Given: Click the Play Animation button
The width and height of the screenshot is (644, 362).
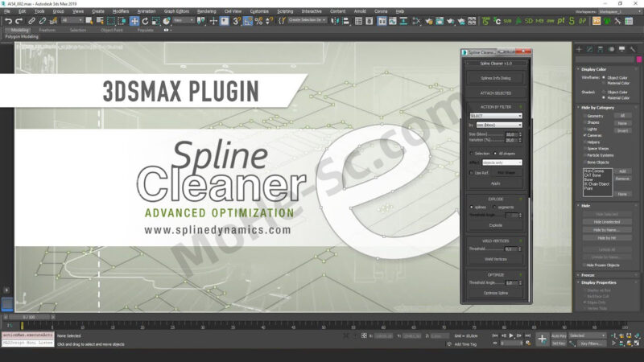Looking at the screenshot, I should 511,335.
